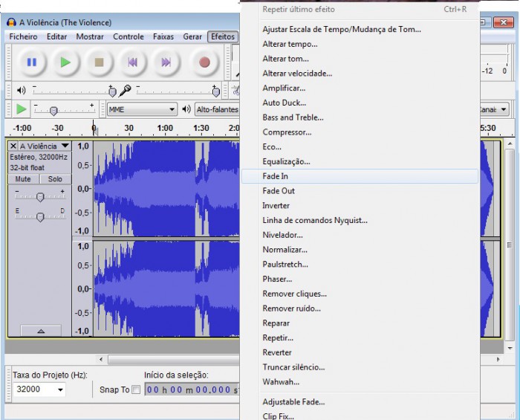Click the small play-at-speed green arrow

(21, 109)
